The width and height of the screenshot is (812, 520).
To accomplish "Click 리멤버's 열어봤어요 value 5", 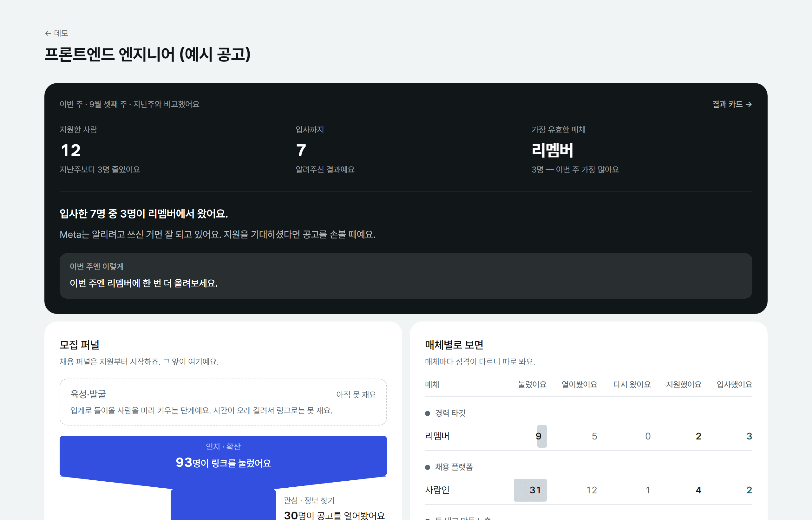I will (594, 436).
